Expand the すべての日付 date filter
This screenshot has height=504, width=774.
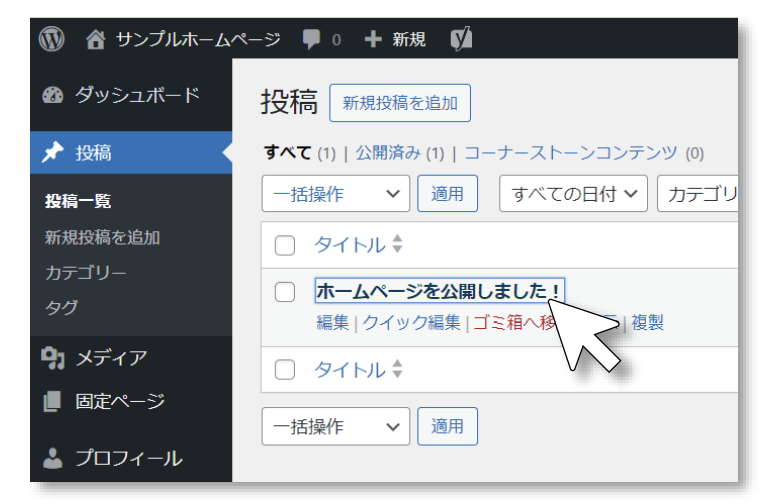tap(573, 194)
